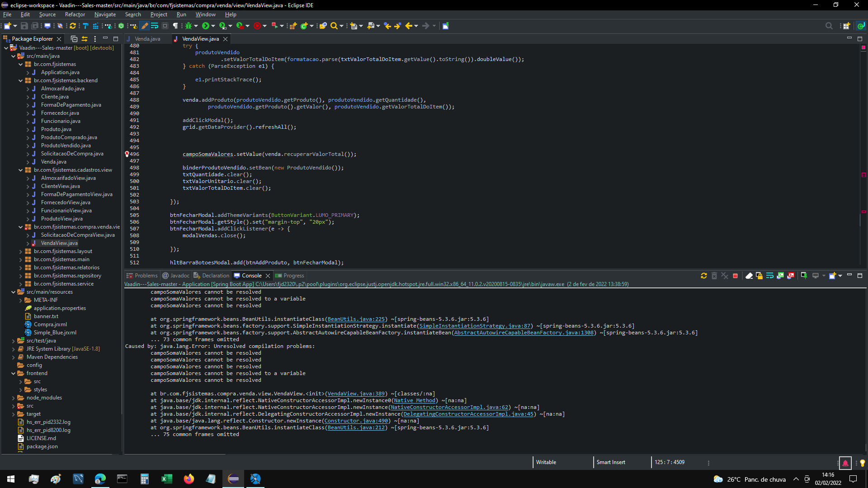Open Debug button dropdown arrow
The width and height of the screenshot is (868, 488).
tap(196, 26)
